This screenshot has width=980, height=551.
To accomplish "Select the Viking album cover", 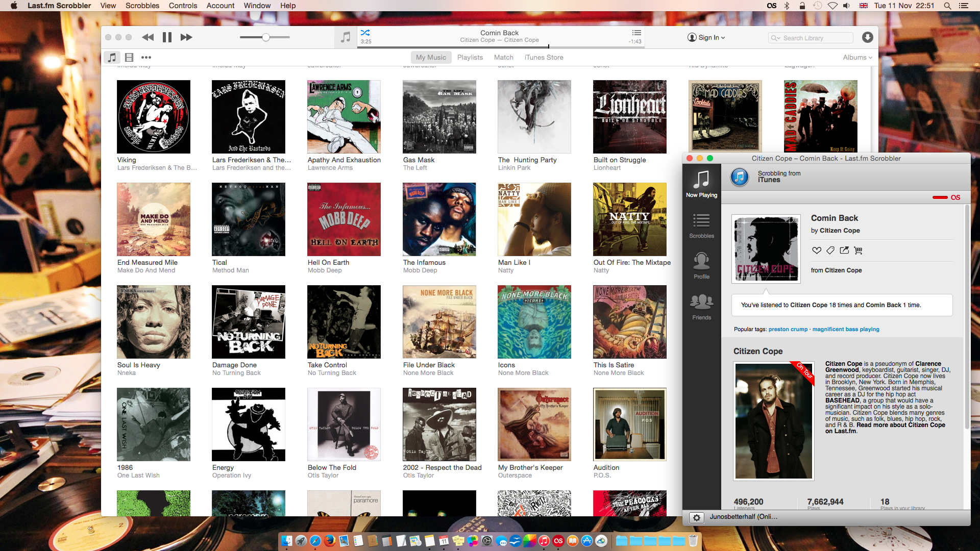I will click(154, 117).
